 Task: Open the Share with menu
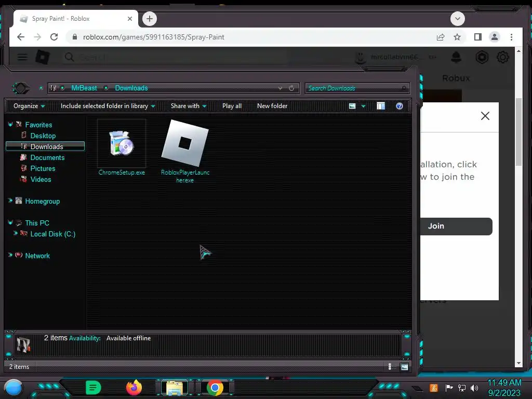(189, 106)
